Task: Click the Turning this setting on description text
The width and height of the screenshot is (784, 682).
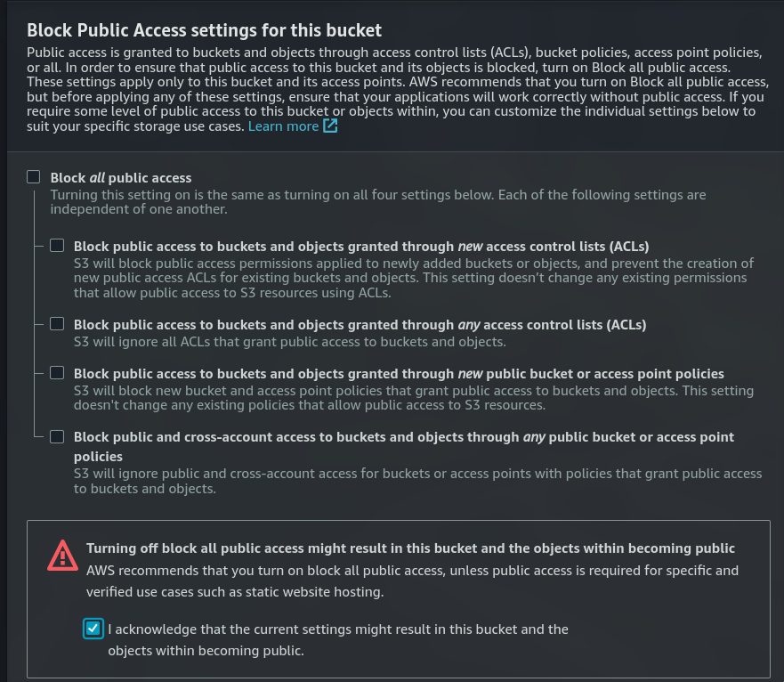Action: click(x=378, y=201)
